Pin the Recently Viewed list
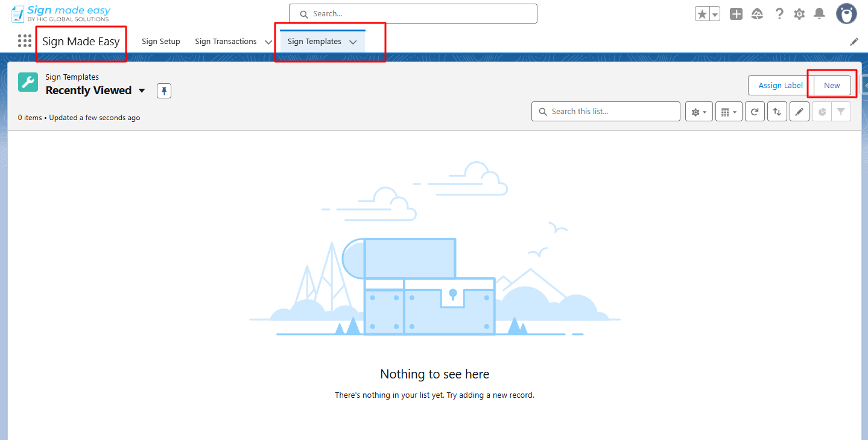The width and height of the screenshot is (868, 440). tap(164, 91)
